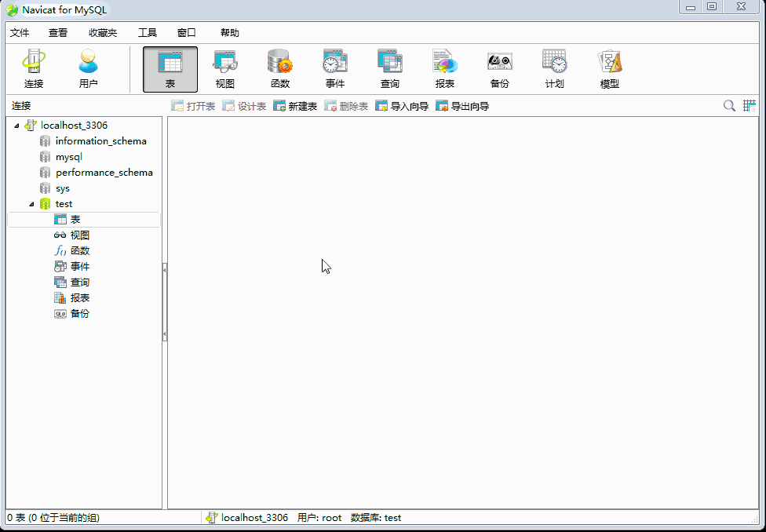The image size is (766, 532).
Task: Select 函数 node under test
Action: [x=79, y=250]
